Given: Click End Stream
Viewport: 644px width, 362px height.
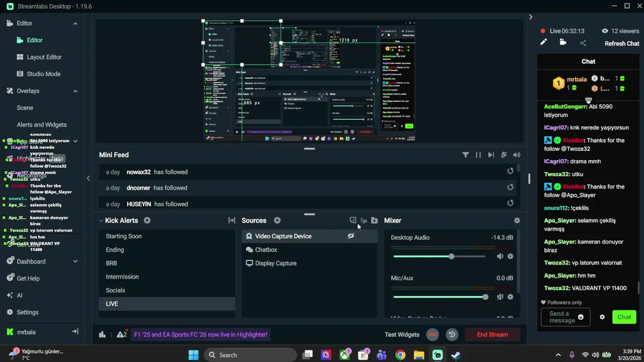Looking at the screenshot, I should (x=493, y=334).
